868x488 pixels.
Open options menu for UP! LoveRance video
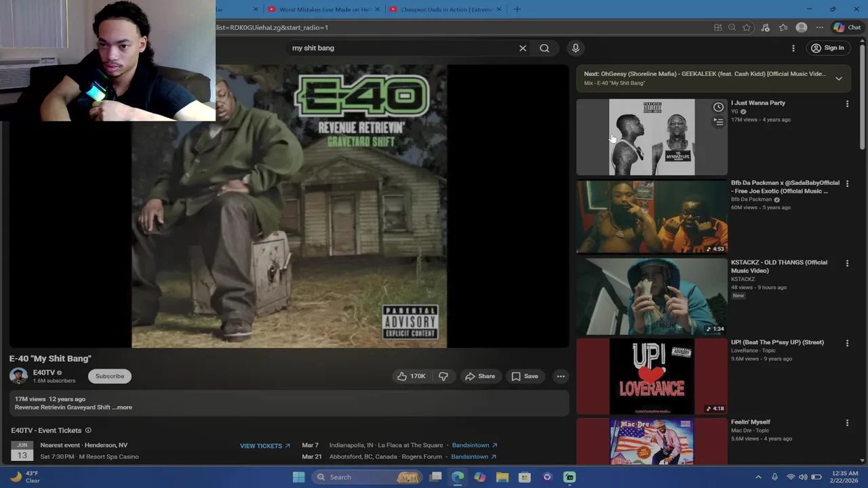pyautogui.click(x=847, y=344)
